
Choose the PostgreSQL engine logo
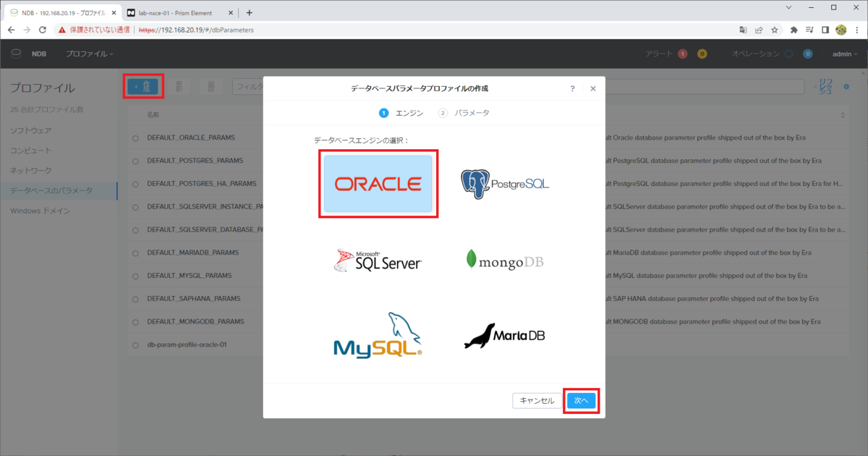(505, 183)
